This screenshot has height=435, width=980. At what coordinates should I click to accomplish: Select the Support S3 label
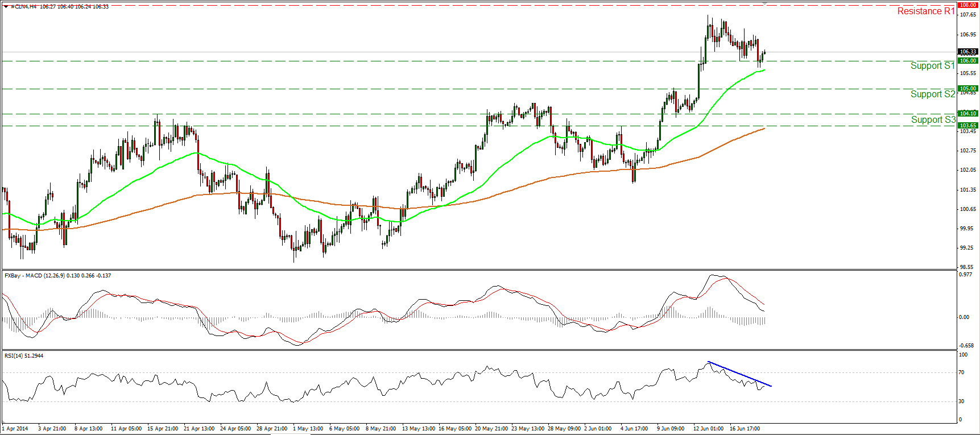click(x=933, y=120)
